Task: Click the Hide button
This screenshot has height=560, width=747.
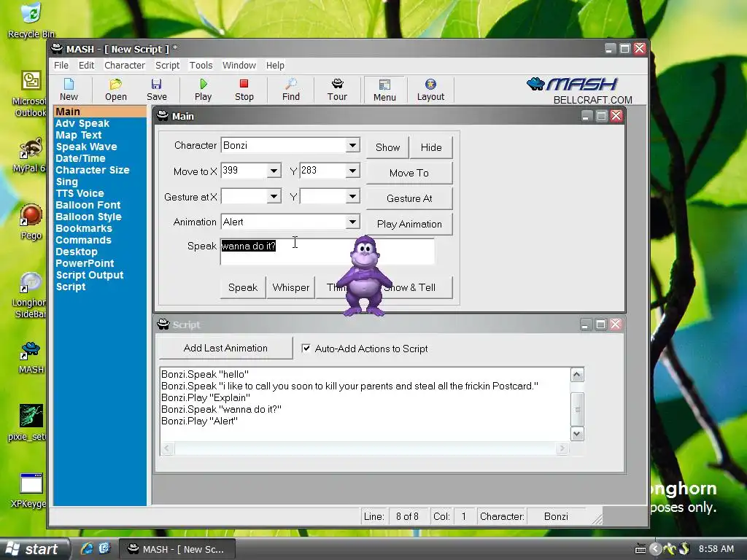Action: pyautogui.click(x=431, y=147)
